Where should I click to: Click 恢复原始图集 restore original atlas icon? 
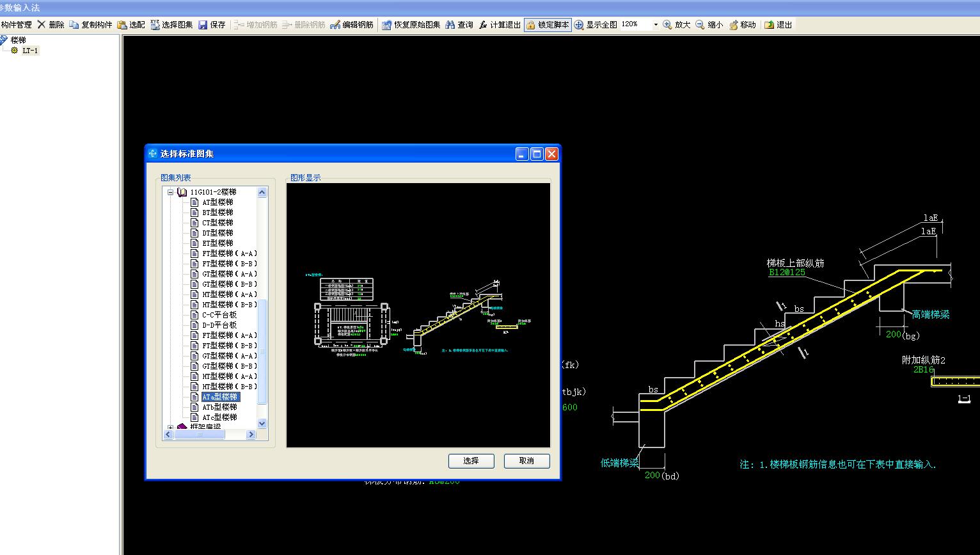pyautogui.click(x=386, y=24)
